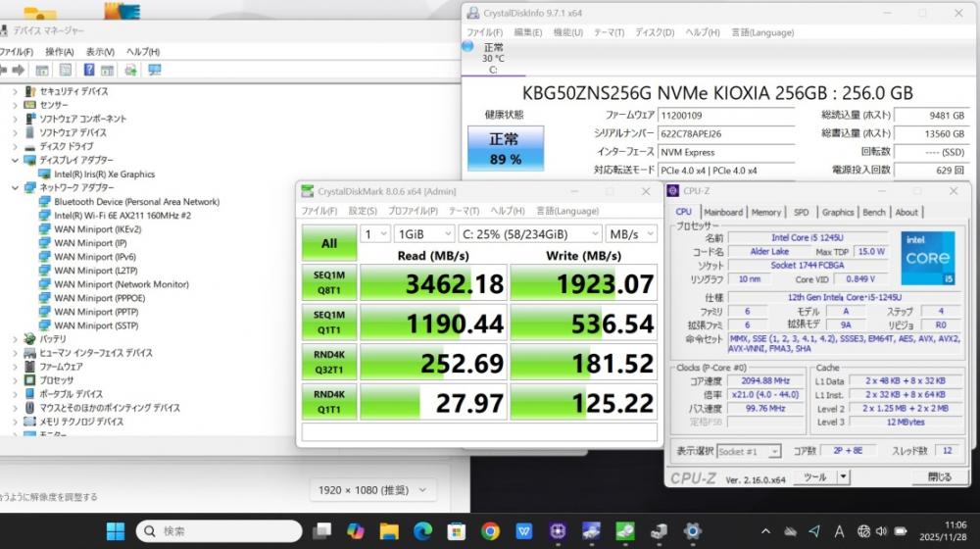Open Task View from the taskbar
Viewport: 980px width, 549px height.
pos(322,531)
